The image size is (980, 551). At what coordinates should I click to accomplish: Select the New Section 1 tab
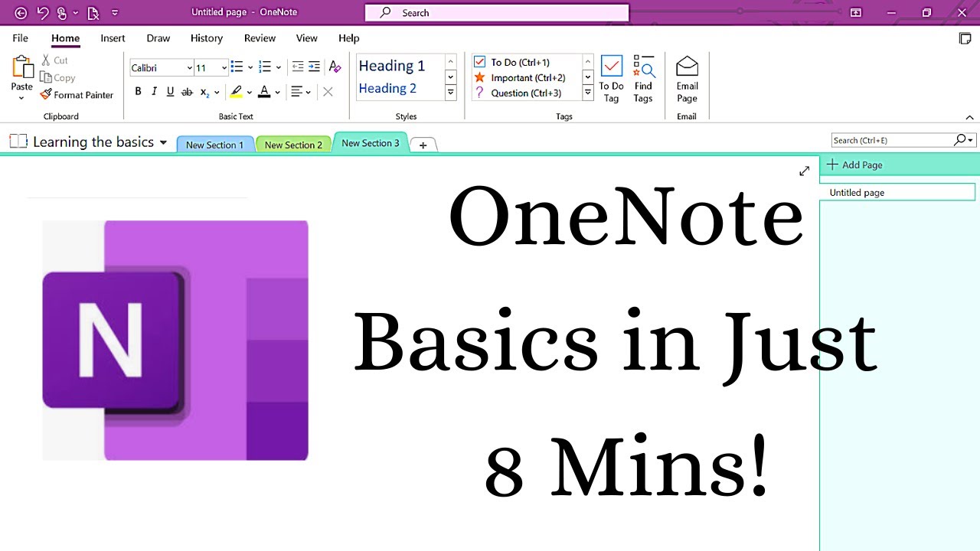click(215, 145)
